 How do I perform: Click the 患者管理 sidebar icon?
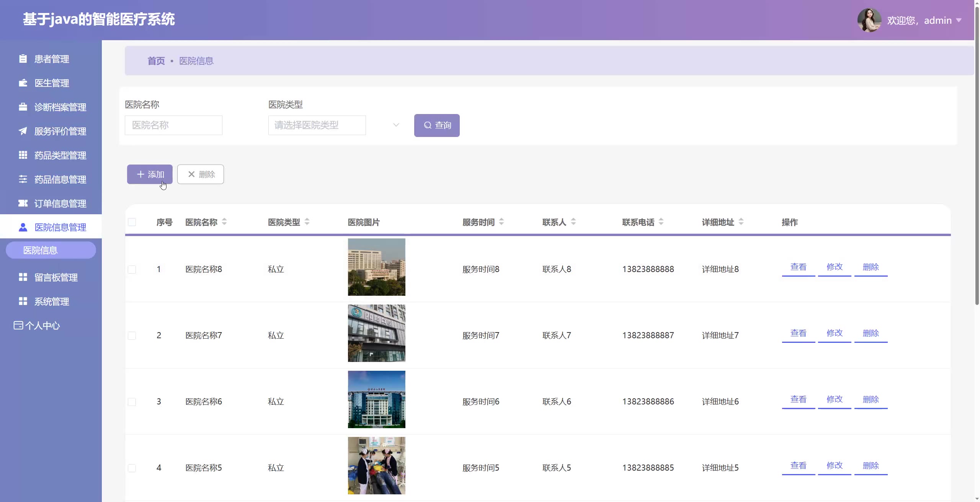[23, 59]
